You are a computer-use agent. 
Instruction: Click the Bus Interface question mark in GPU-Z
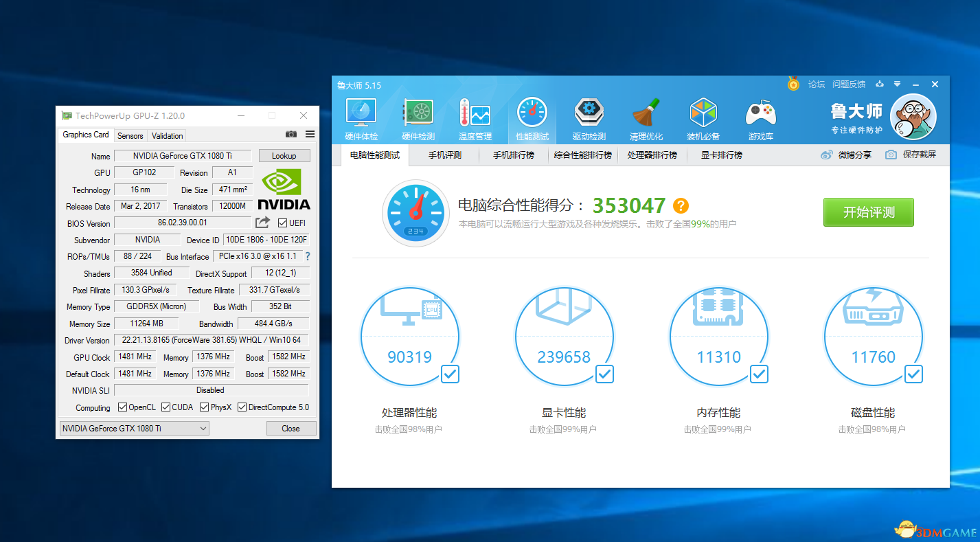[308, 256]
